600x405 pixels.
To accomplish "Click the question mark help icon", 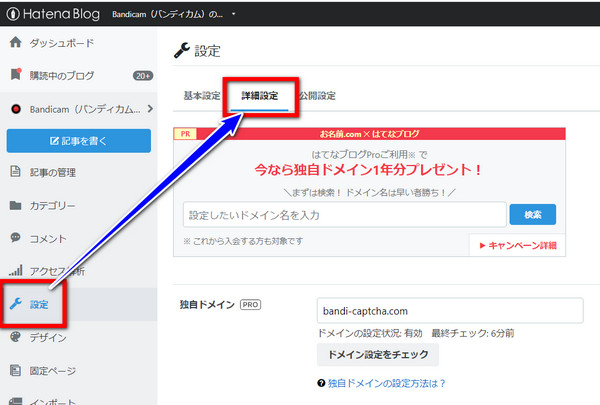I will pos(321,383).
